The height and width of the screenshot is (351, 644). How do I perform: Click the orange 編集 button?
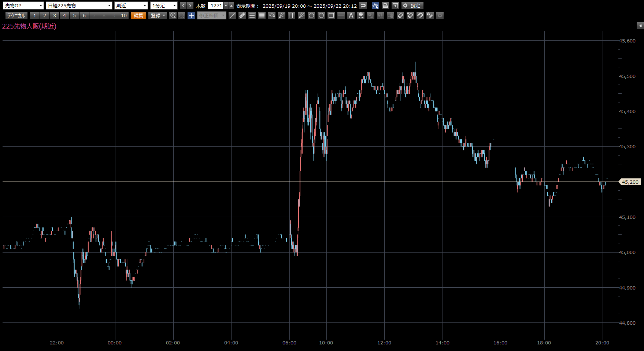click(138, 15)
